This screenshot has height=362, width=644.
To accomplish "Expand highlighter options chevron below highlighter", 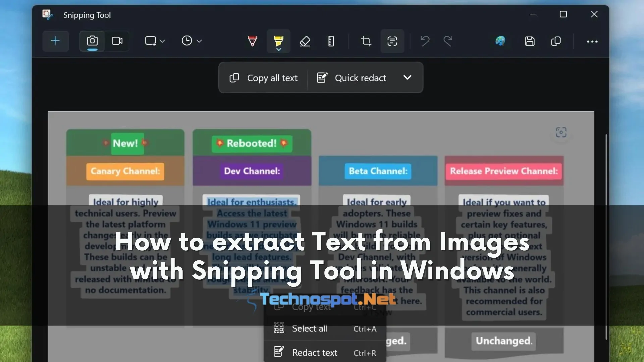I will 279,49.
